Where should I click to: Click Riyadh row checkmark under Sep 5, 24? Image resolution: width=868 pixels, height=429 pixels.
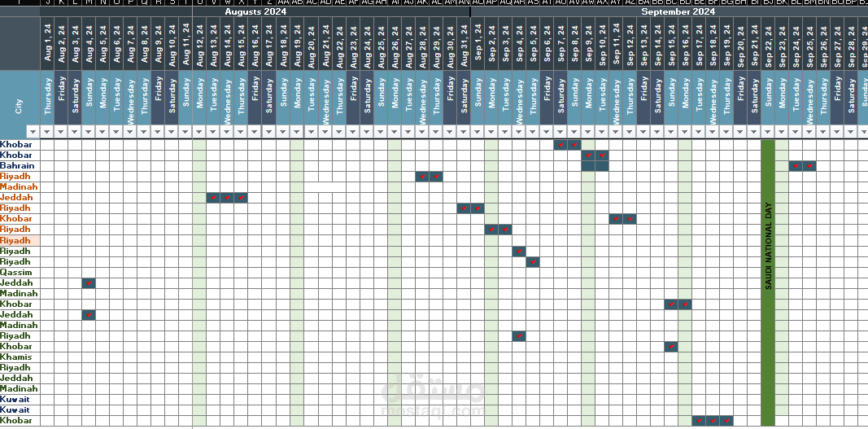pos(533,261)
